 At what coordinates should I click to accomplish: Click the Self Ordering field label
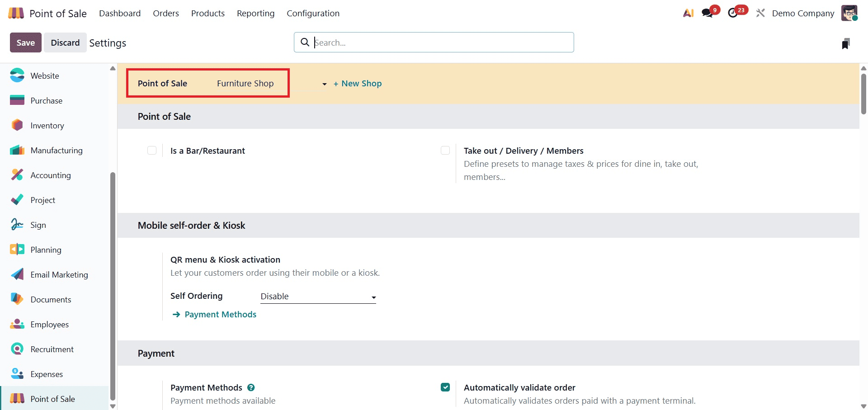click(x=196, y=296)
